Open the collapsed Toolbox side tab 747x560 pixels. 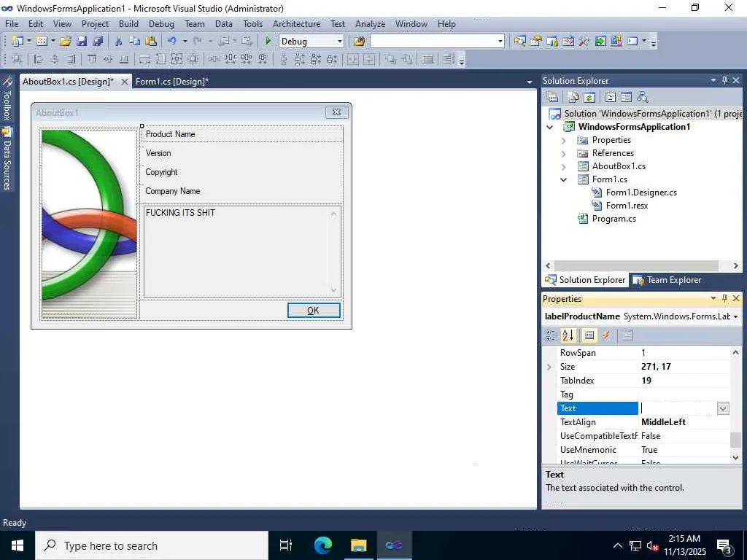(7, 99)
